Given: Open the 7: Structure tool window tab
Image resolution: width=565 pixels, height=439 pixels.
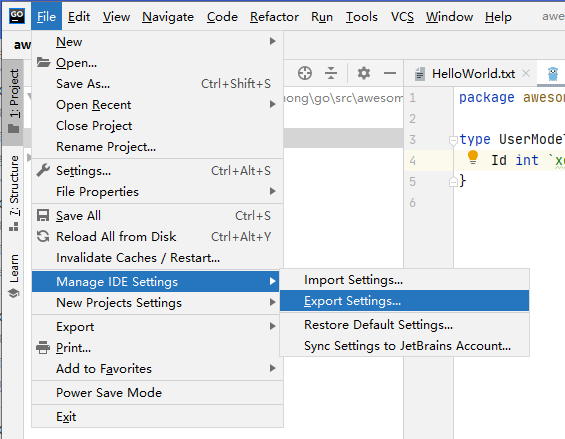Looking at the screenshot, I should pos(13,193).
